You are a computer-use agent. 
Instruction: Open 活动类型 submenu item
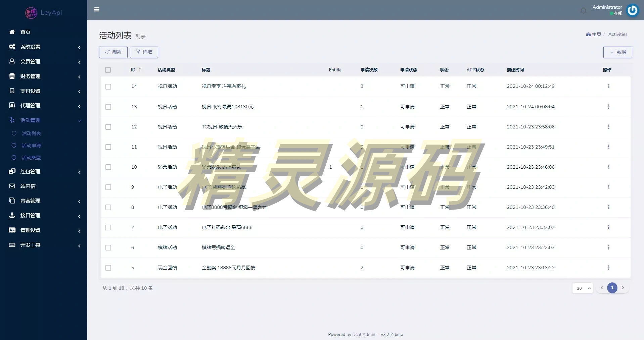click(31, 158)
